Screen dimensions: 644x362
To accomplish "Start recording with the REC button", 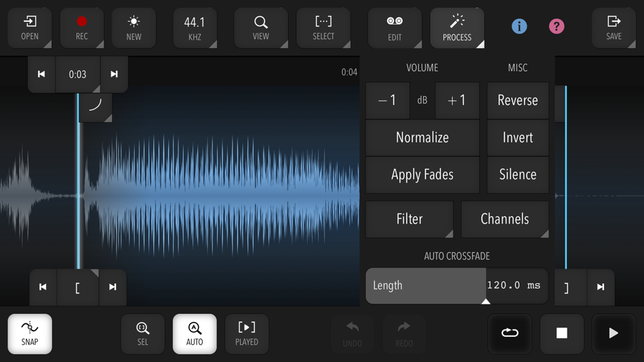I will (x=82, y=28).
